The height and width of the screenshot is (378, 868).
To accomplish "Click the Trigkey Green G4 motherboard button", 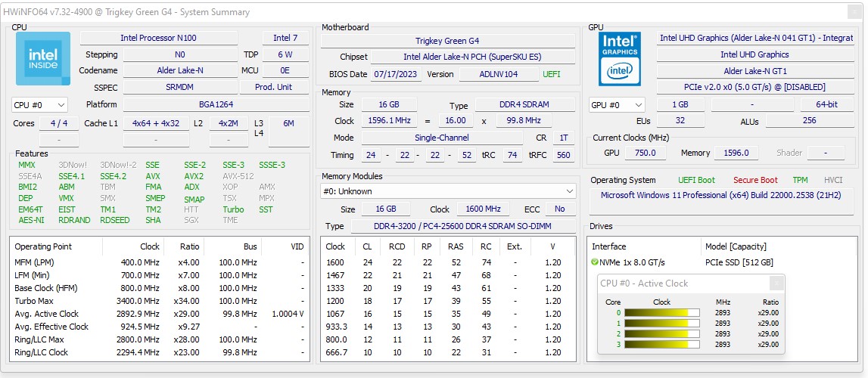I will point(447,41).
